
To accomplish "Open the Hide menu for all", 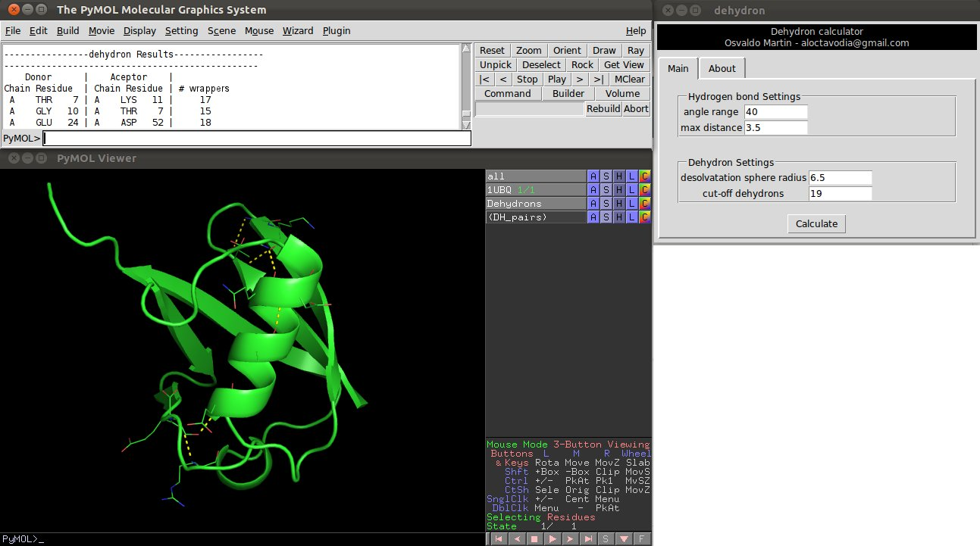I will 619,176.
